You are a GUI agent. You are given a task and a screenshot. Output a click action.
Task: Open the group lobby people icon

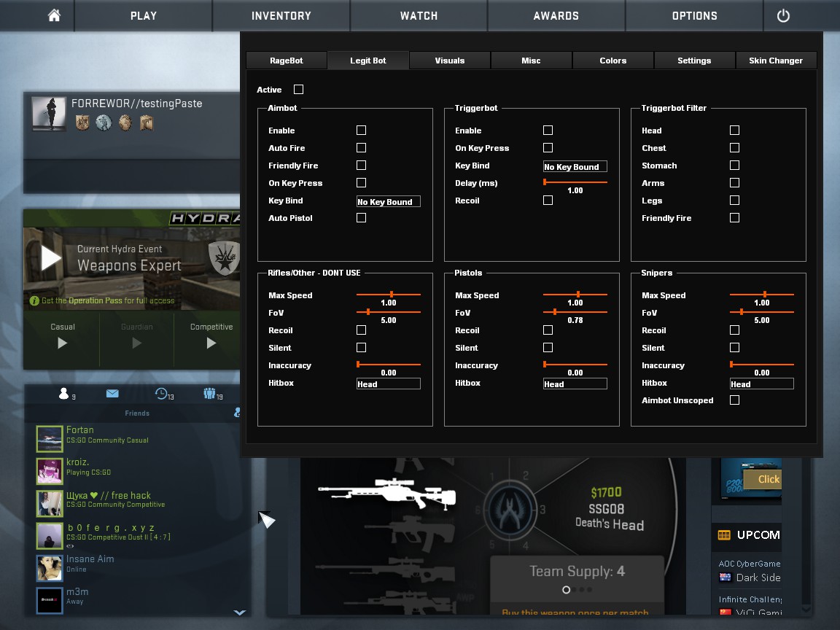(x=211, y=394)
